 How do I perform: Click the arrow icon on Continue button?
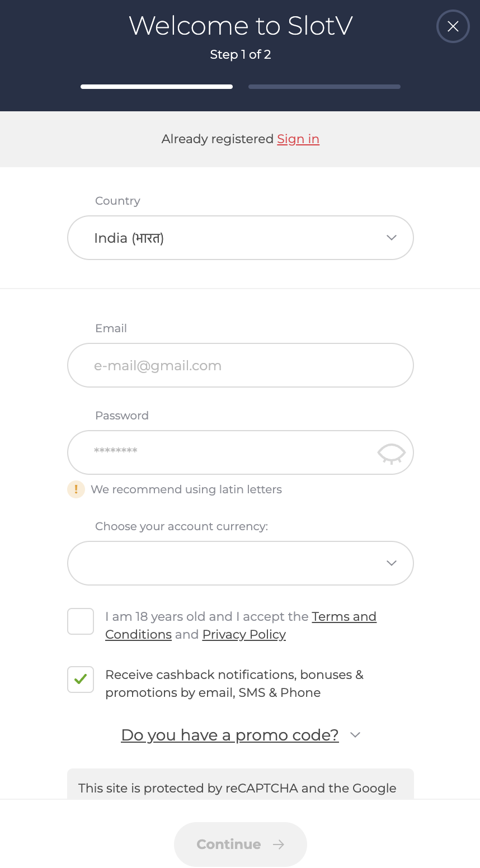click(279, 845)
